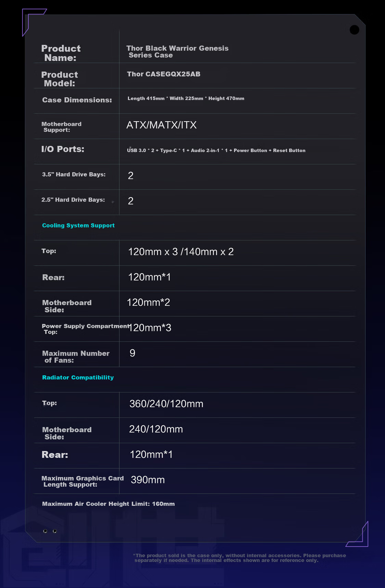Click the "Case Dimensions:" label
385x588 pixels.
[x=77, y=100]
